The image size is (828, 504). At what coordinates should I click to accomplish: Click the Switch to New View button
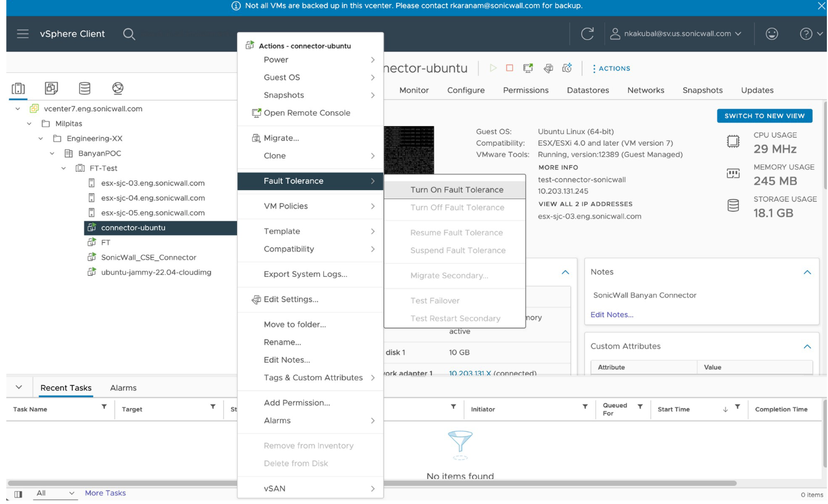764,116
